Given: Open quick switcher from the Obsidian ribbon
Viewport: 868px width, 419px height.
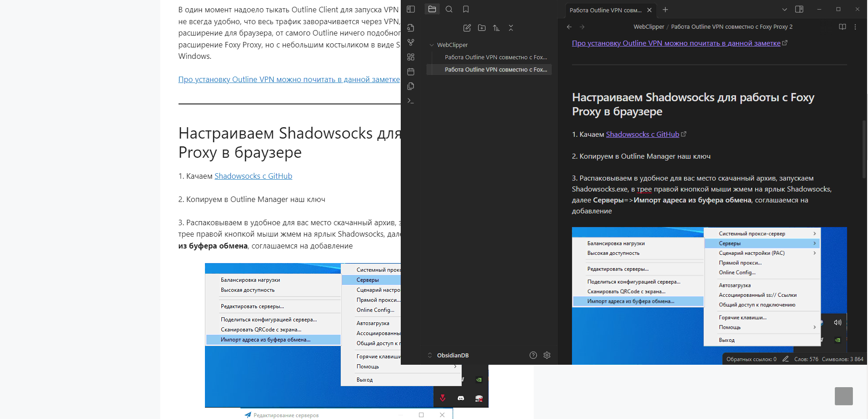Looking at the screenshot, I should pyautogui.click(x=411, y=28).
